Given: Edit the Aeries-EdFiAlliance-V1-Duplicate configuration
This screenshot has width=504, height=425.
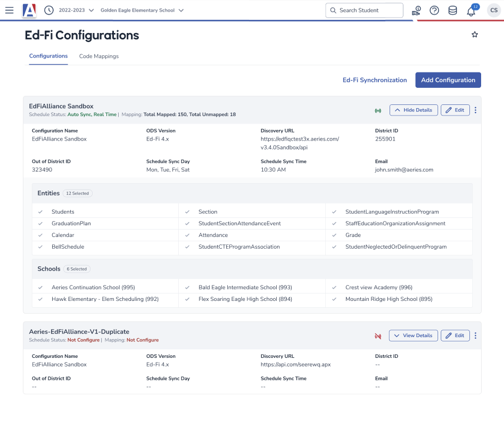Looking at the screenshot, I should tap(455, 336).
